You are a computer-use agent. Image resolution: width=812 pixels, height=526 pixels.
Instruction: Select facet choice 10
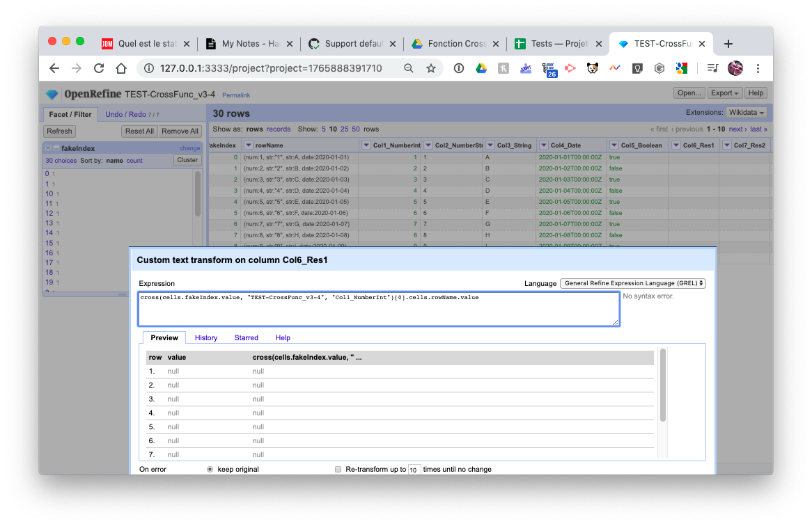pos(49,194)
